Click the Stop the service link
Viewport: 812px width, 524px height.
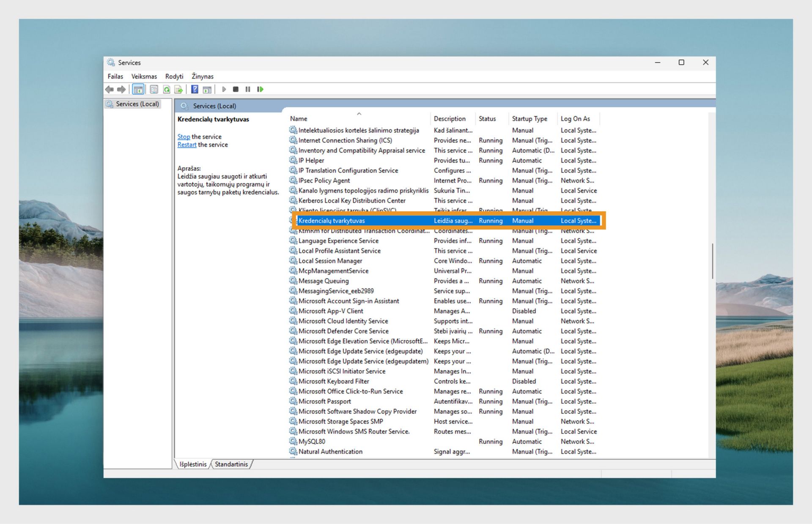tap(184, 136)
